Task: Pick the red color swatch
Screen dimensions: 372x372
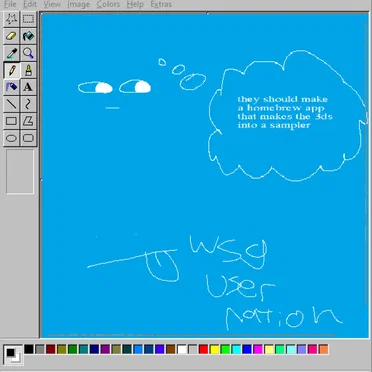Action: (x=203, y=349)
